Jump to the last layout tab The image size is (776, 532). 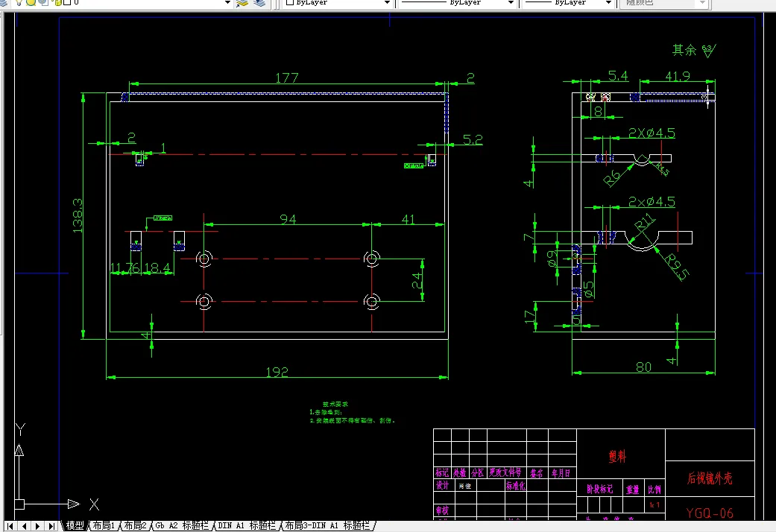click(51, 526)
